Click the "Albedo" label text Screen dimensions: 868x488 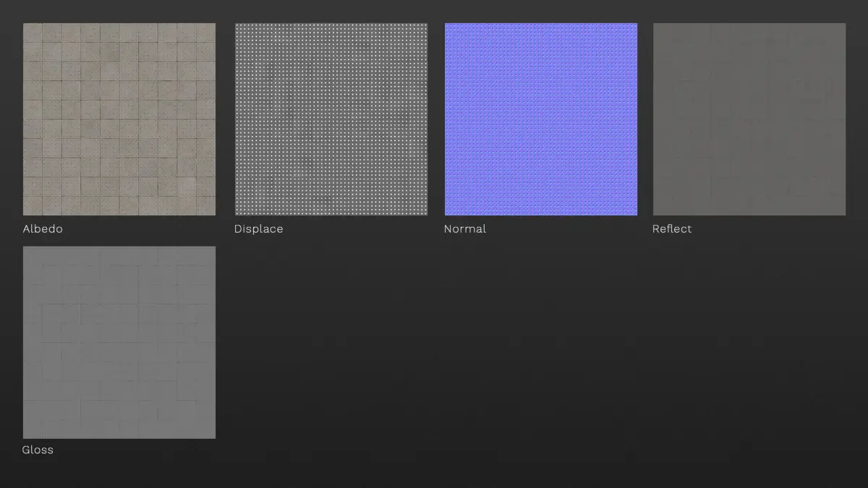pos(43,228)
